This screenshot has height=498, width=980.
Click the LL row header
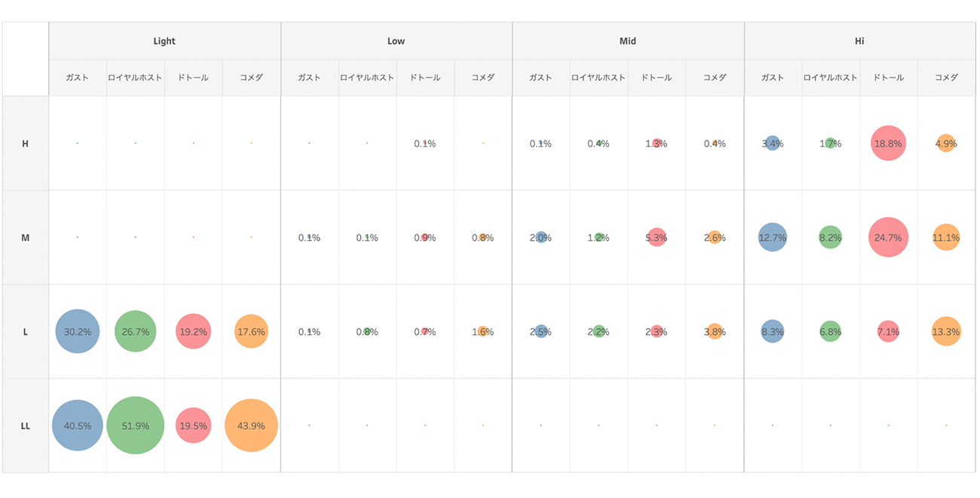tap(26, 426)
